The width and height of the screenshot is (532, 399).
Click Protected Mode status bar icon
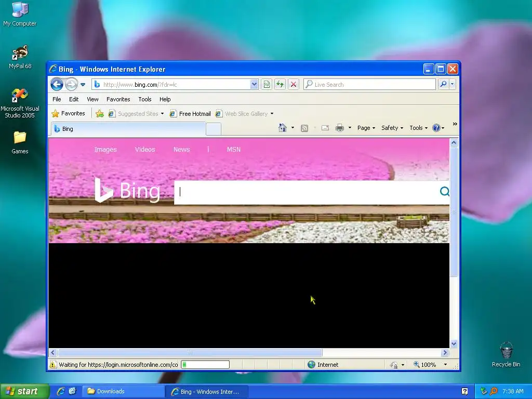point(394,365)
